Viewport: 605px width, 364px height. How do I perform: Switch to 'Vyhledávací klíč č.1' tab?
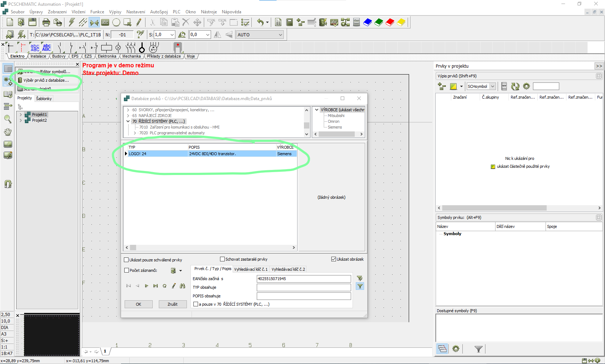(x=251, y=269)
